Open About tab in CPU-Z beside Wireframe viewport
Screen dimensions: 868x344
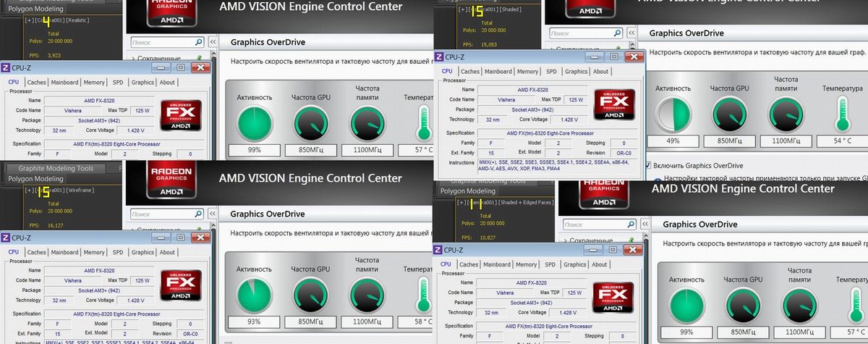click(x=167, y=252)
